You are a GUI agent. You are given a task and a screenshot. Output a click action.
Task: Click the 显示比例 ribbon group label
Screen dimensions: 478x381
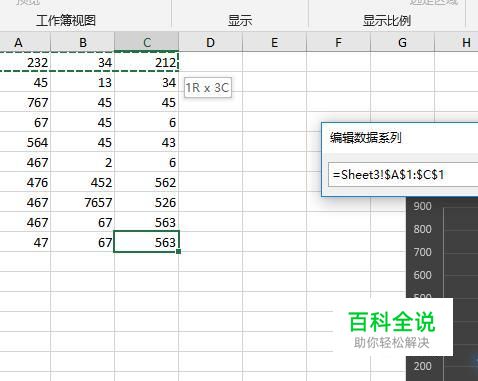point(387,21)
